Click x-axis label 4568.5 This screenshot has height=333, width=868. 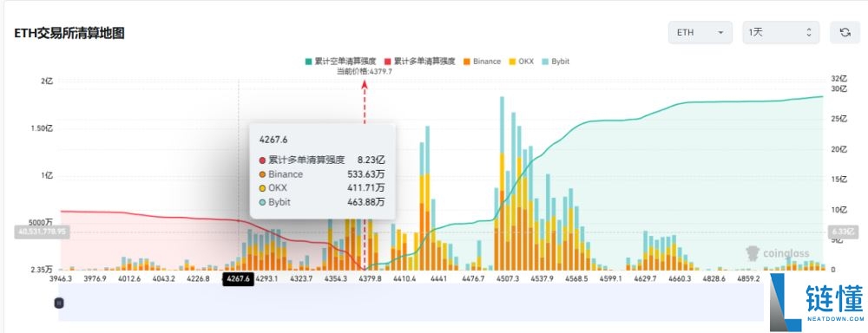click(576, 278)
